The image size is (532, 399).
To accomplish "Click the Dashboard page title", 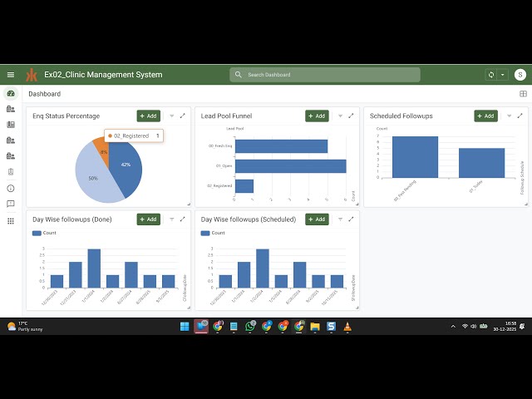I will click(x=44, y=94).
